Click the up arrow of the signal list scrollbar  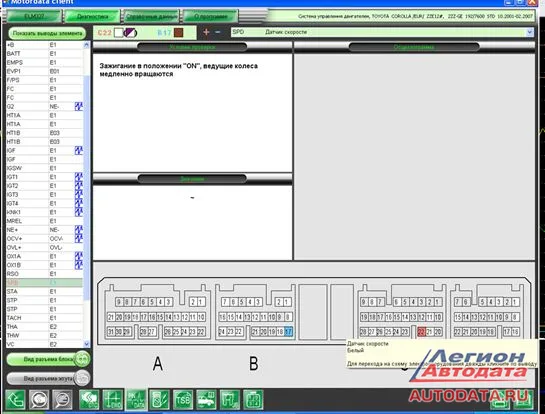[87, 45]
